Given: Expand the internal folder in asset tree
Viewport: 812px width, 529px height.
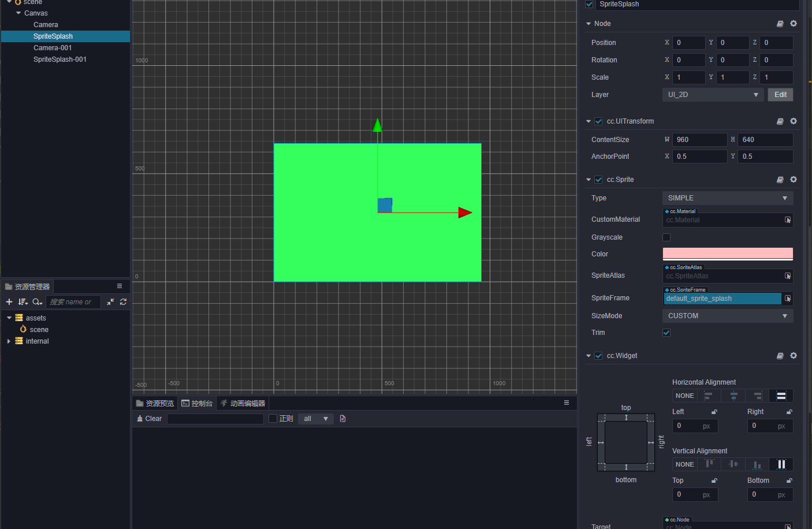Looking at the screenshot, I should point(9,341).
